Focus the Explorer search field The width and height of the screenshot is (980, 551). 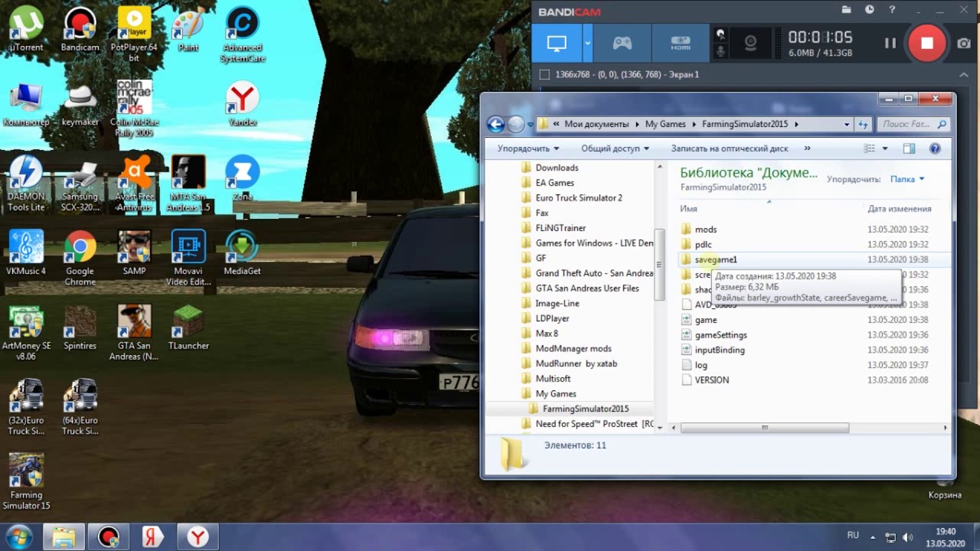coord(913,124)
